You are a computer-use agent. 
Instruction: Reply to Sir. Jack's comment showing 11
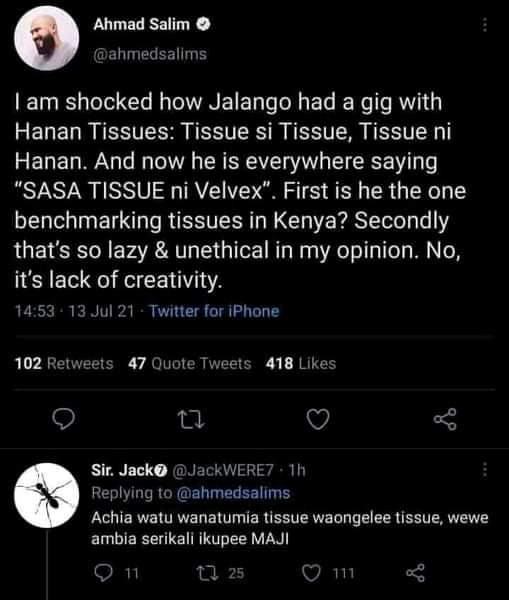tap(116, 573)
